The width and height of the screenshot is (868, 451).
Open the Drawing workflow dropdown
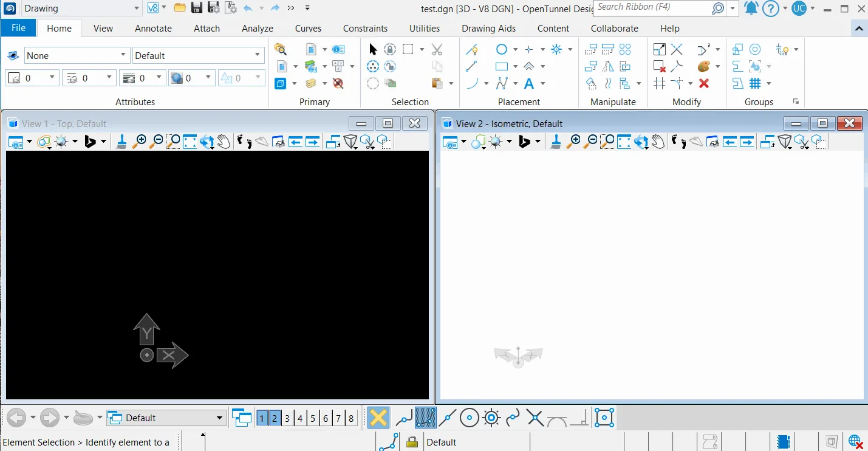coord(81,8)
